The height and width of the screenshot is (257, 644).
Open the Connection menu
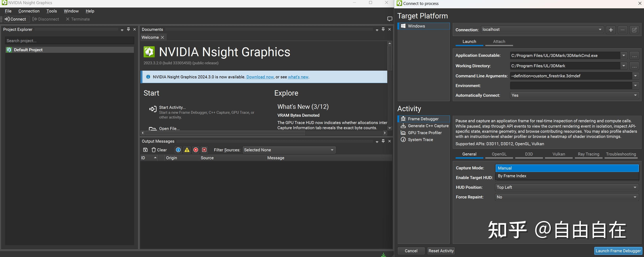[29, 11]
